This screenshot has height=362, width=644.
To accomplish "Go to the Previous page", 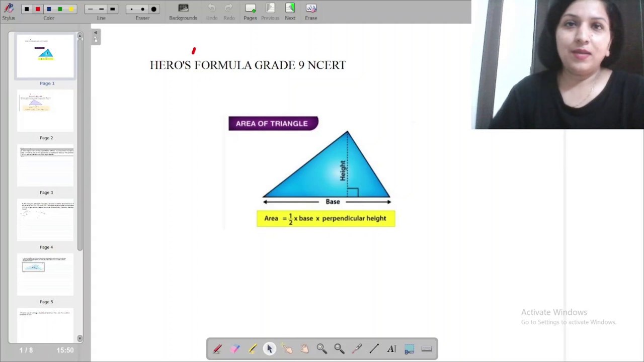I will (x=270, y=12).
